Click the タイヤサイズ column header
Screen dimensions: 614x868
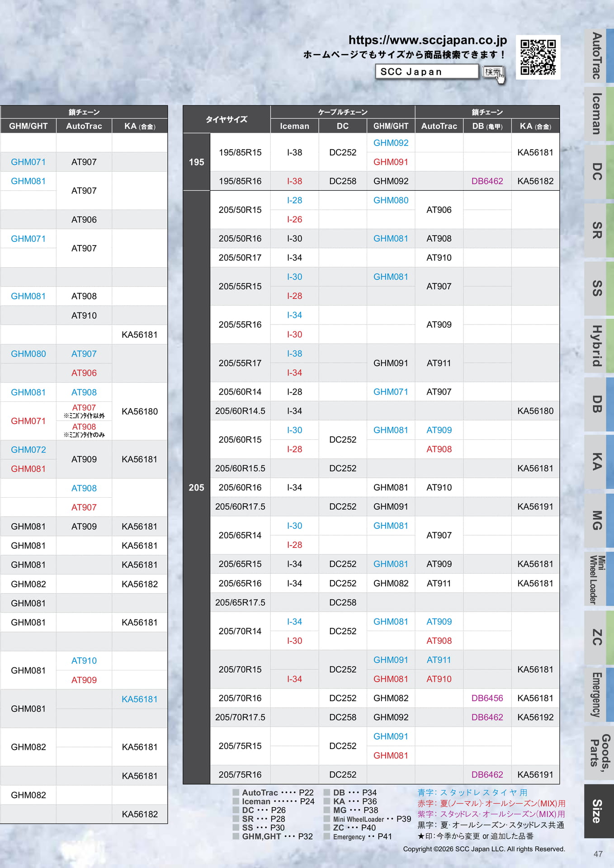227,119
